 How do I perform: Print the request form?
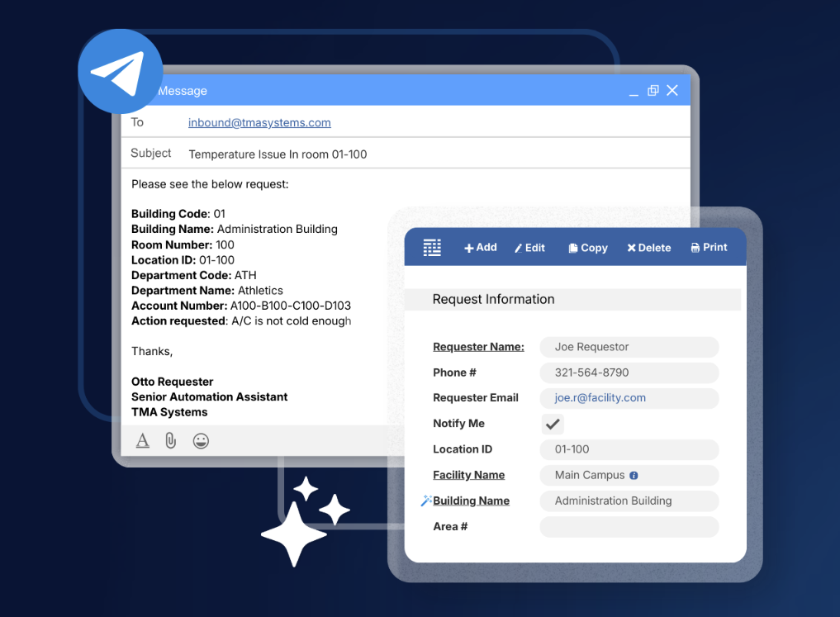pyautogui.click(x=709, y=248)
